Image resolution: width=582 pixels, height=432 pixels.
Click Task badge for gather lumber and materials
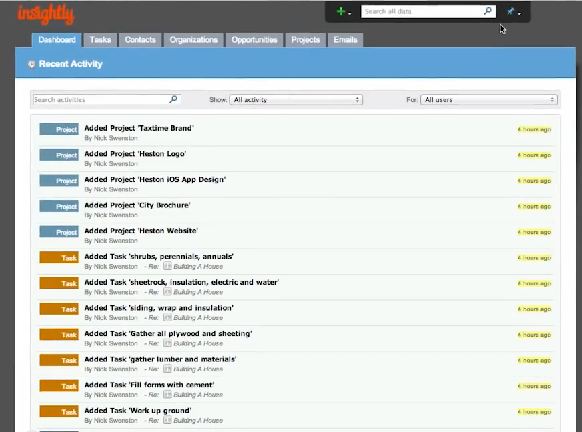click(59, 360)
